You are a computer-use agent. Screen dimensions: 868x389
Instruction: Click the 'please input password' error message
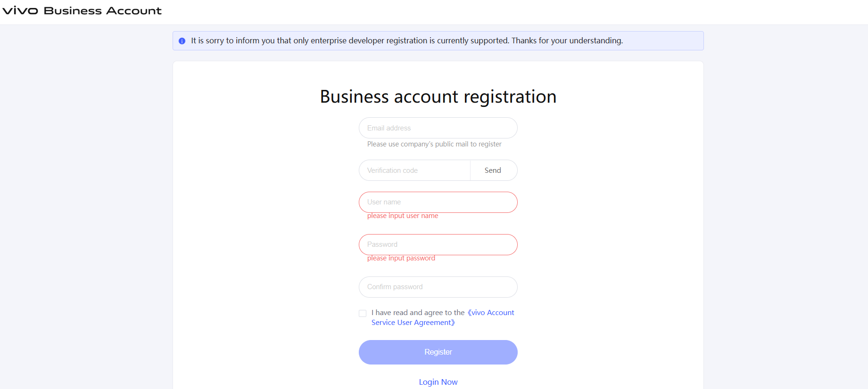[401, 259]
